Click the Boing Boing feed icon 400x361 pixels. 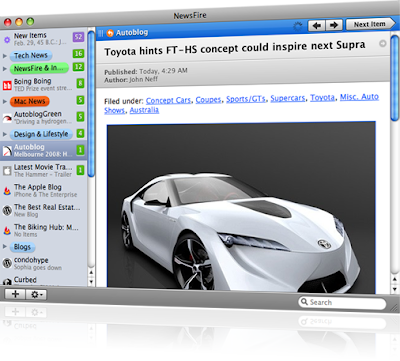click(x=7, y=86)
